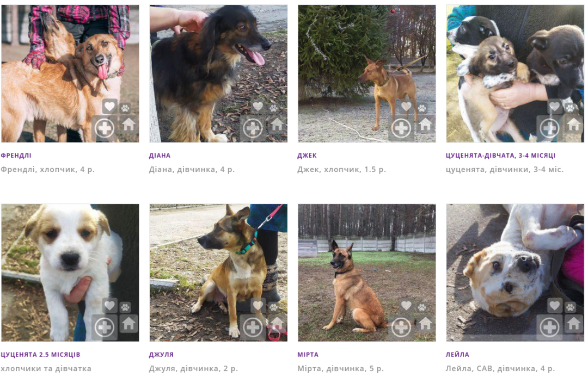Open ЦУЦЕНЯТА 2.5 МІСЯЦІВ link
Viewport: 588px width, 377px height.
[40, 355]
